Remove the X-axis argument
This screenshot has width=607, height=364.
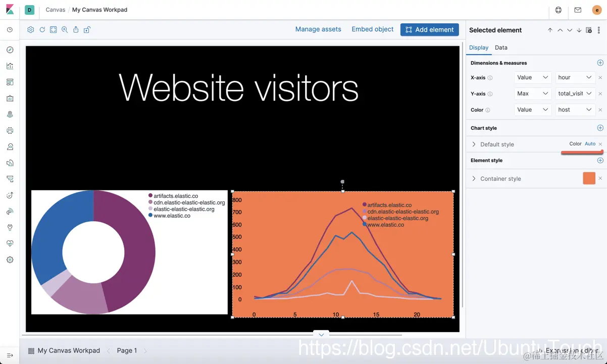[600, 78]
